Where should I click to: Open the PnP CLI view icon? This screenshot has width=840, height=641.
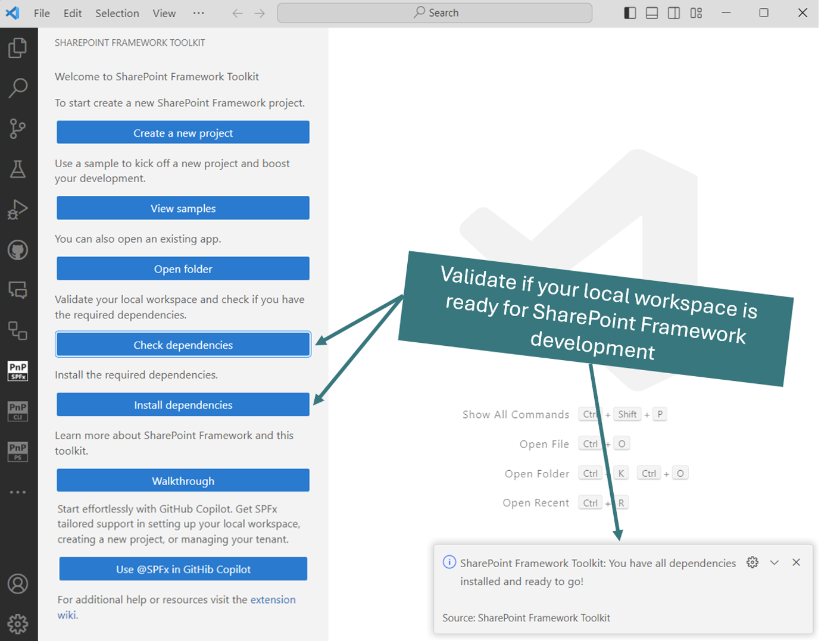pyautogui.click(x=18, y=411)
